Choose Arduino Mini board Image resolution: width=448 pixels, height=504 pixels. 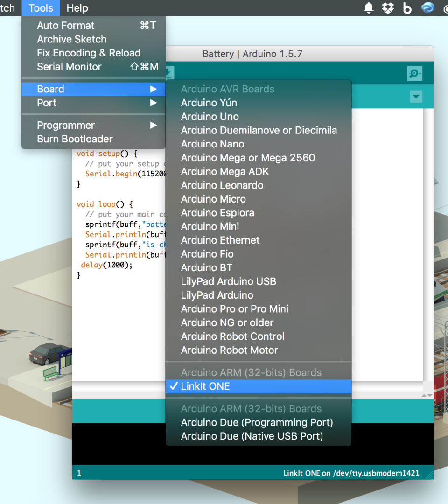(259, 227)
